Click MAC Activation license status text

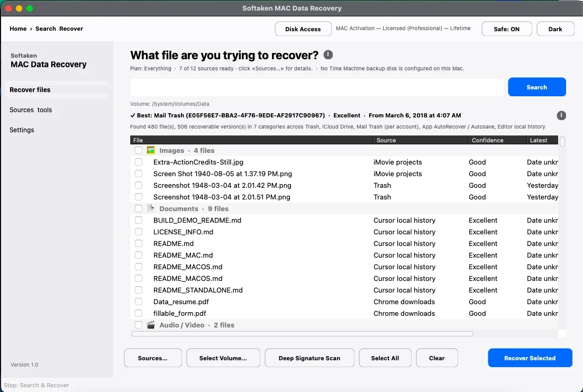point(403,28)
